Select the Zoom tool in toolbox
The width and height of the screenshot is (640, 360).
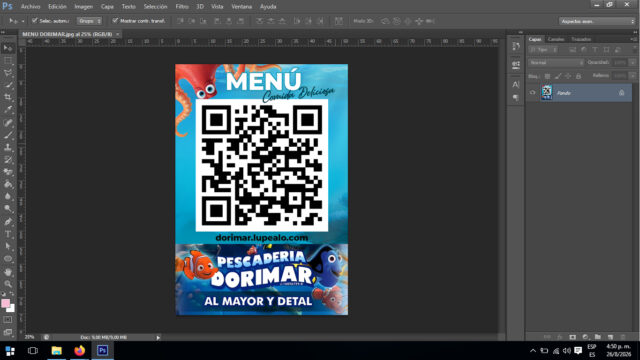pos(8,284)
